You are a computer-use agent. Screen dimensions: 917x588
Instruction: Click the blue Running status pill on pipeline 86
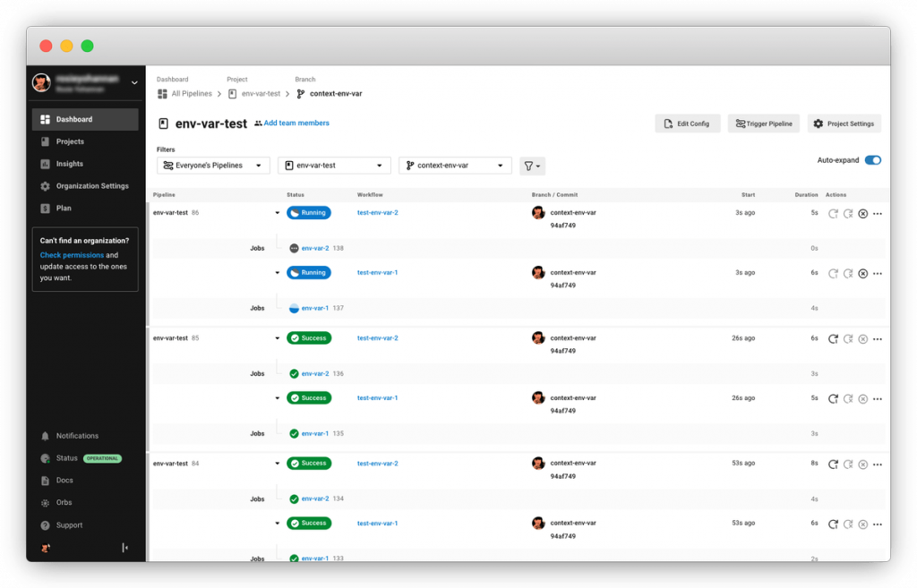[309, 213]
